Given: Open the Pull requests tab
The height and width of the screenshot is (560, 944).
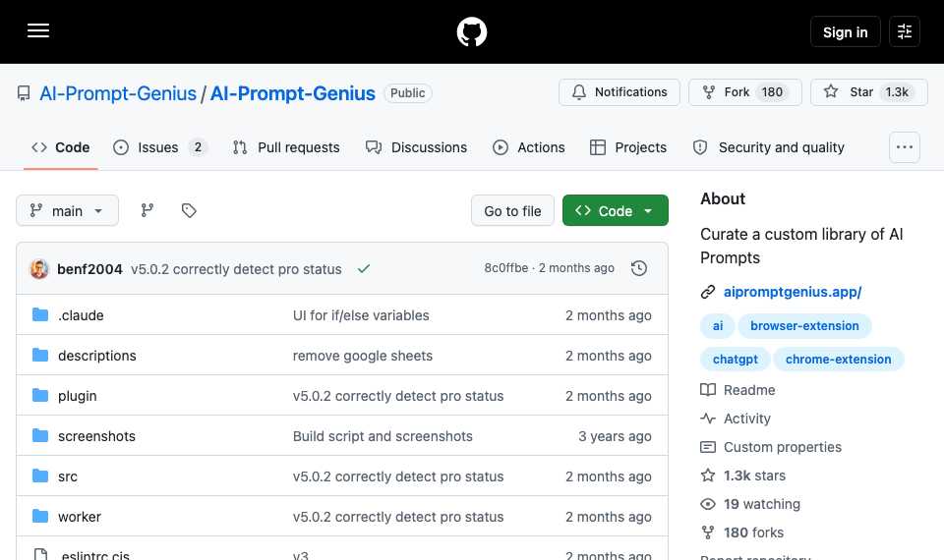Looking at the screenshot, I should 286,147.
